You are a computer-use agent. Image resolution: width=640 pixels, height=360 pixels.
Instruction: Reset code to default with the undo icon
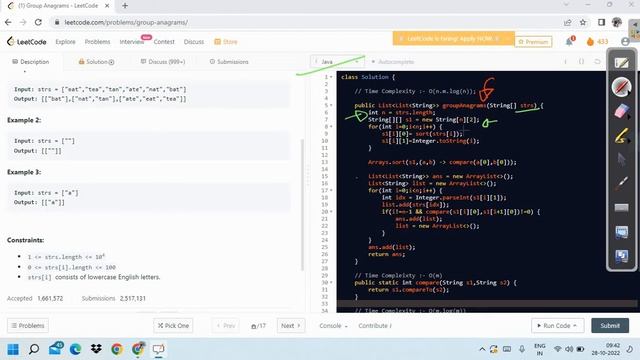(597, 62)
